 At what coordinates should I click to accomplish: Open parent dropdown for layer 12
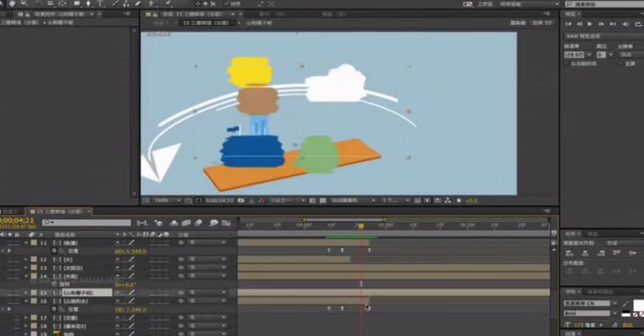208,259
